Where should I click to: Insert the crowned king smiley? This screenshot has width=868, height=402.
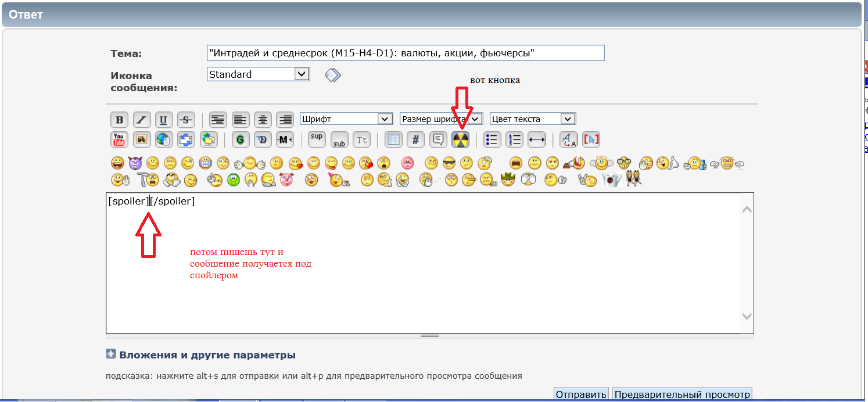pos(508,180)
